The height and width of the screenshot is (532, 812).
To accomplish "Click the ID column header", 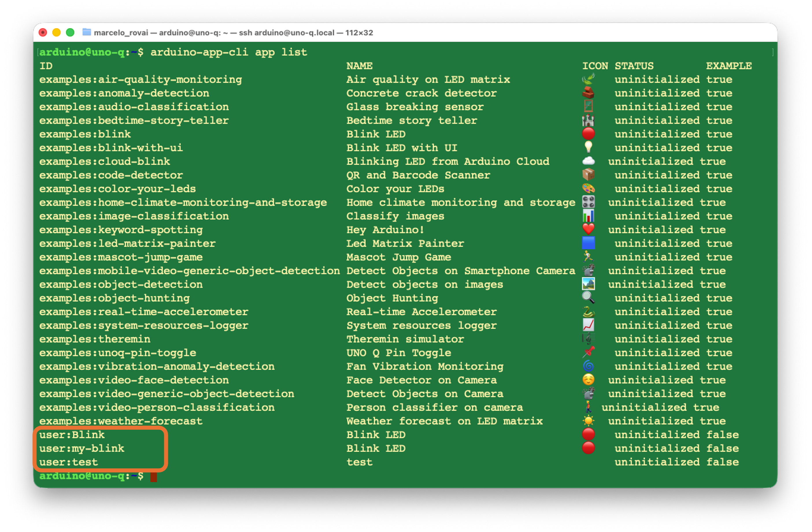I will tap(46, 66).
